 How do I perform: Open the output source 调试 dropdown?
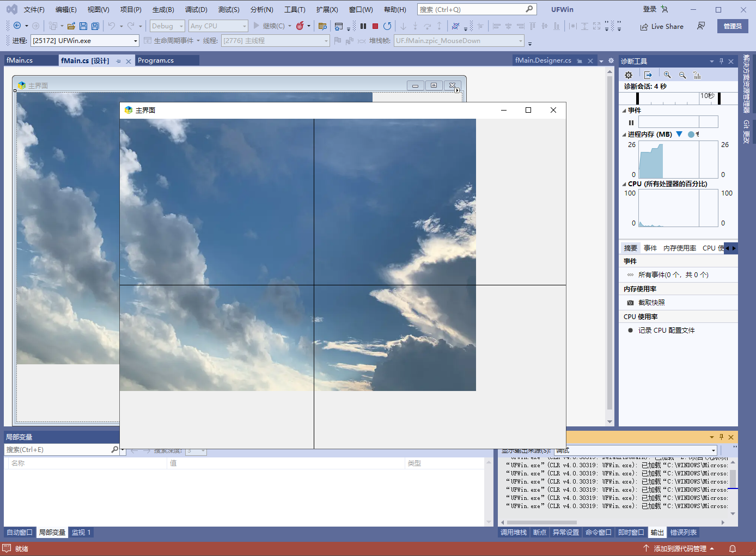(x=636, y=450)
